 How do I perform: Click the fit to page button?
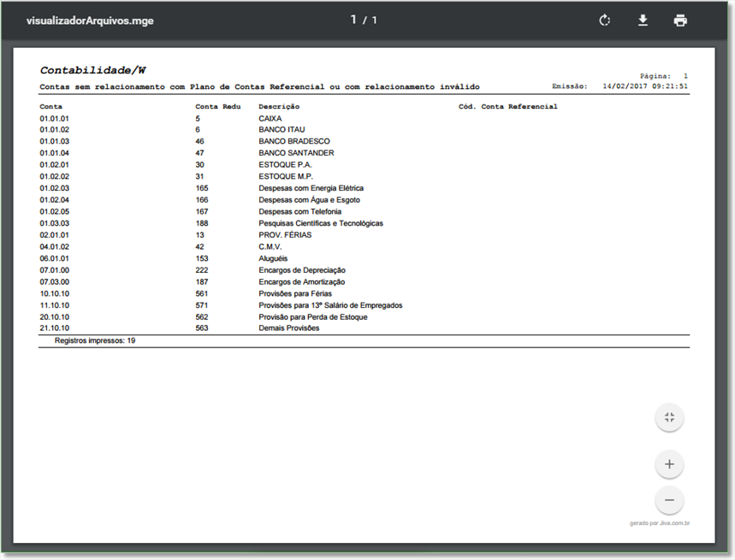[669, 417]
